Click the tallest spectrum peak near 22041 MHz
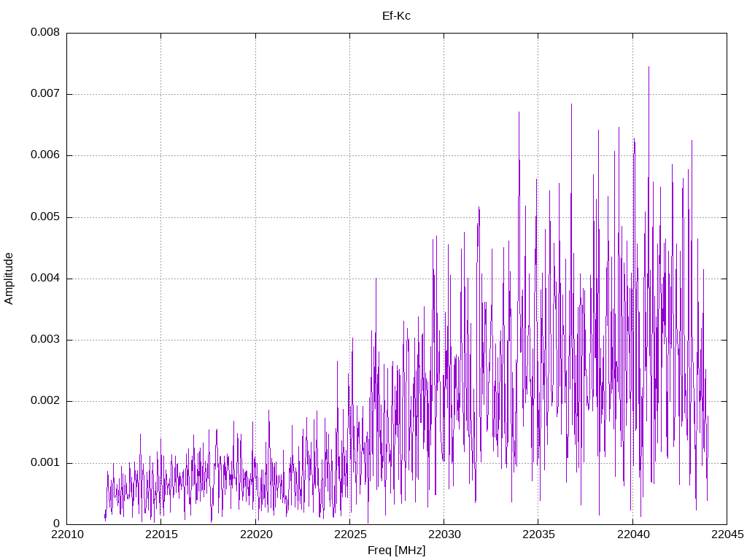Viewport: 747px width, 560px height. pyautogui.click(x=649, y=68)
